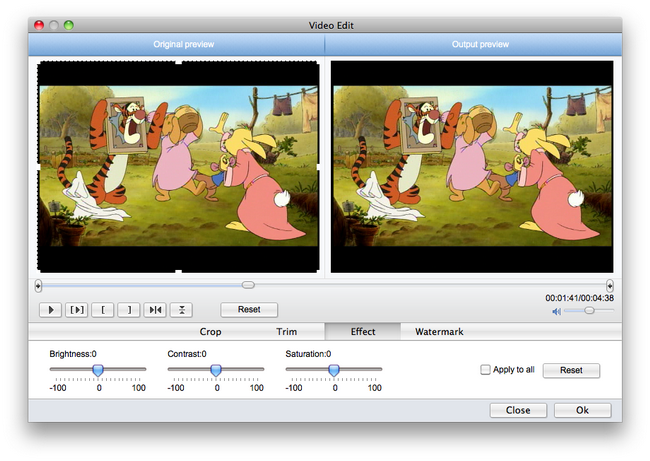Viewport: 650px width, 461px height.
Task: Click the top crop handle on the original preview
Action: pyautogui.click(x=179, y=62)
